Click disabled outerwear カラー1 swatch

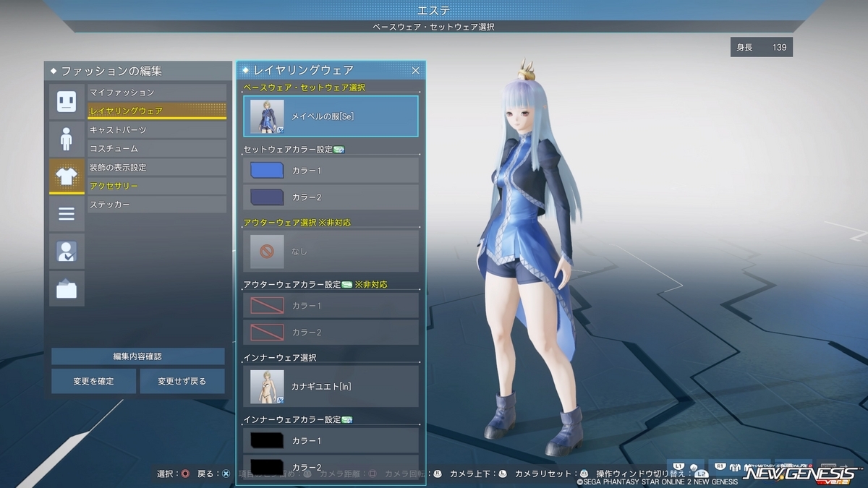tap(267, 306)
